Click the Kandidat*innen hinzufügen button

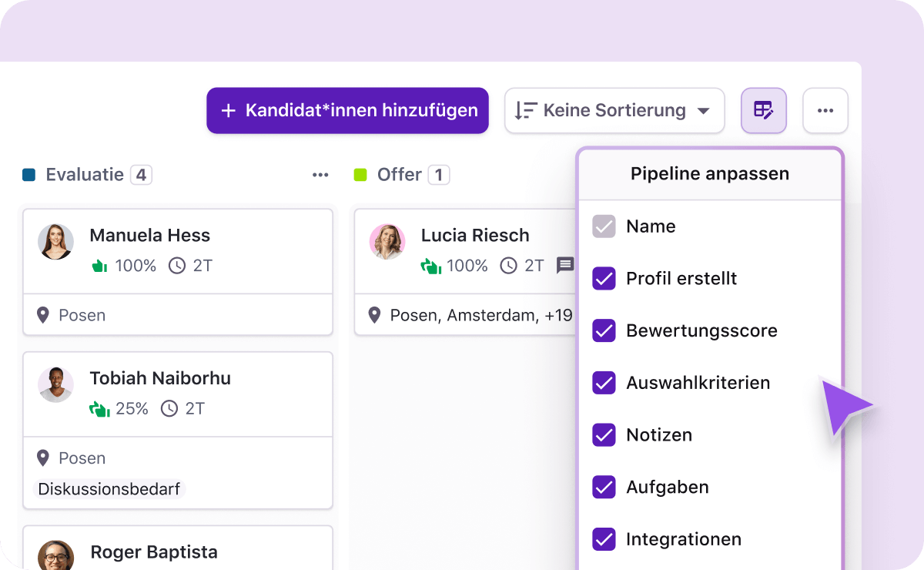[x=347, y=110]
